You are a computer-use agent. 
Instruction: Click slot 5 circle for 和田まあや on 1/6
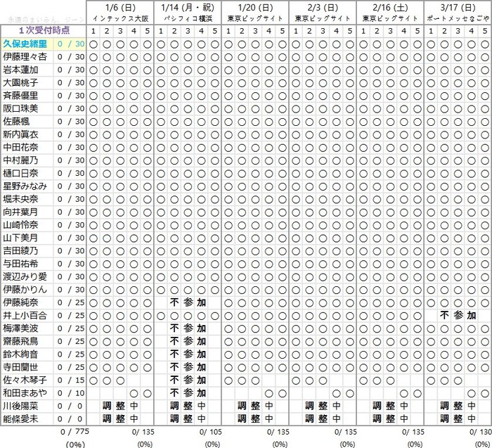coord(147,393)
